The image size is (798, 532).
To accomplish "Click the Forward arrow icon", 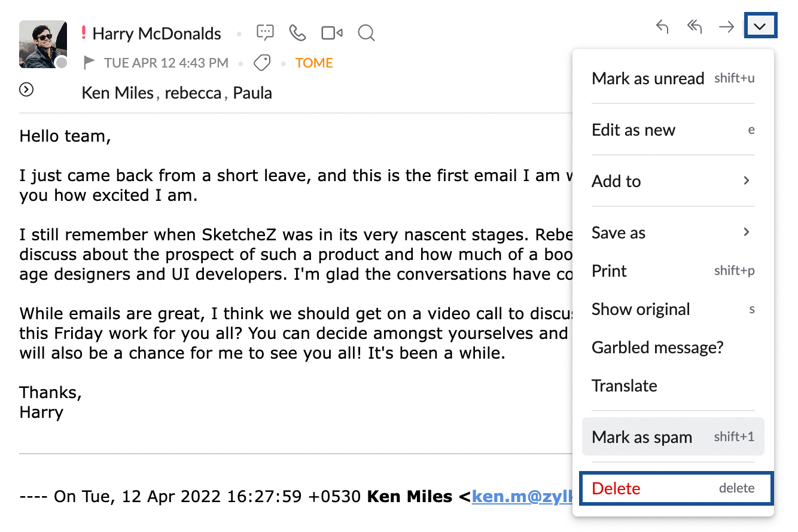I will coord(726,27).
